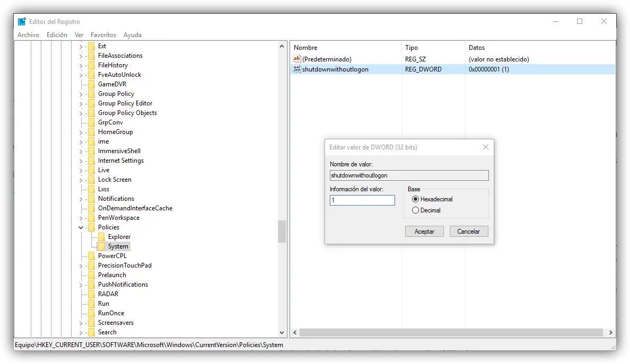Select the FileAssociations folder icon
The image size is (630, 364).
point(92,56)
